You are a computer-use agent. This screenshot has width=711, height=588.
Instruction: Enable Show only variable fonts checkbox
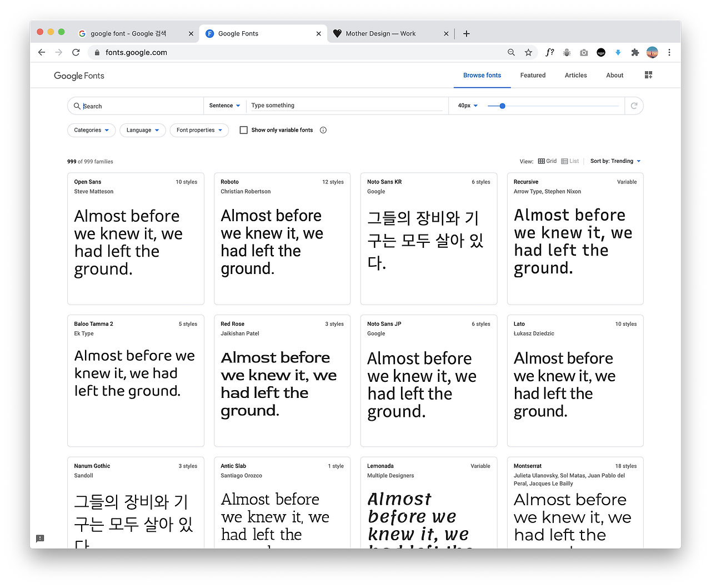pos(243,130)
